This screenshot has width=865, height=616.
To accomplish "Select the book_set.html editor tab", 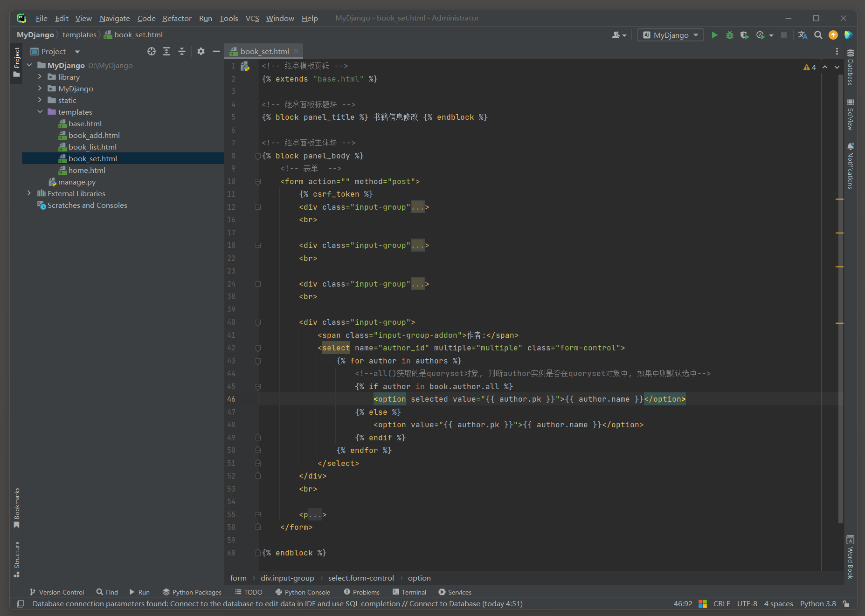I will coord(264,51).
